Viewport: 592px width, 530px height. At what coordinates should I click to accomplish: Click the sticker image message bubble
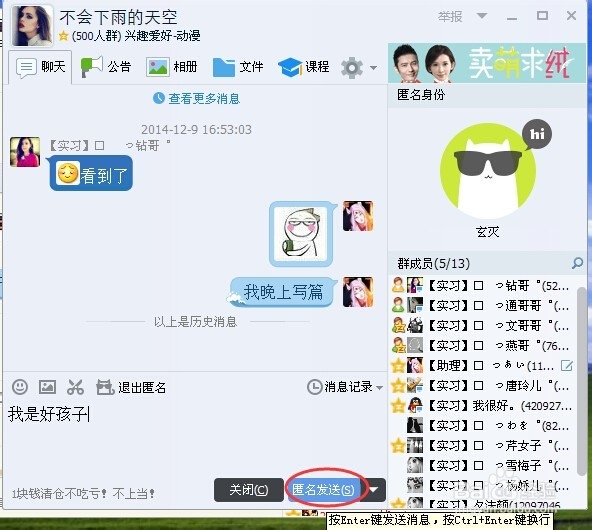[301, 234]
